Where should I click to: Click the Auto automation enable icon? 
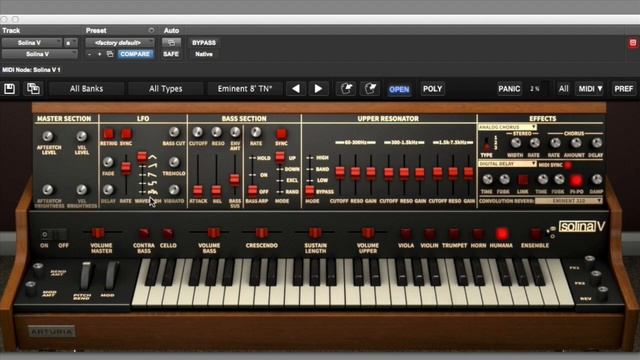(171, 42)
